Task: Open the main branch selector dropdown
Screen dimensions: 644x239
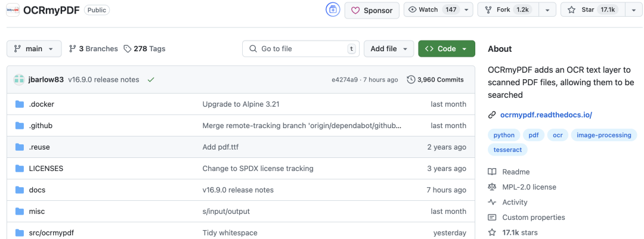Action: (34, 49)
